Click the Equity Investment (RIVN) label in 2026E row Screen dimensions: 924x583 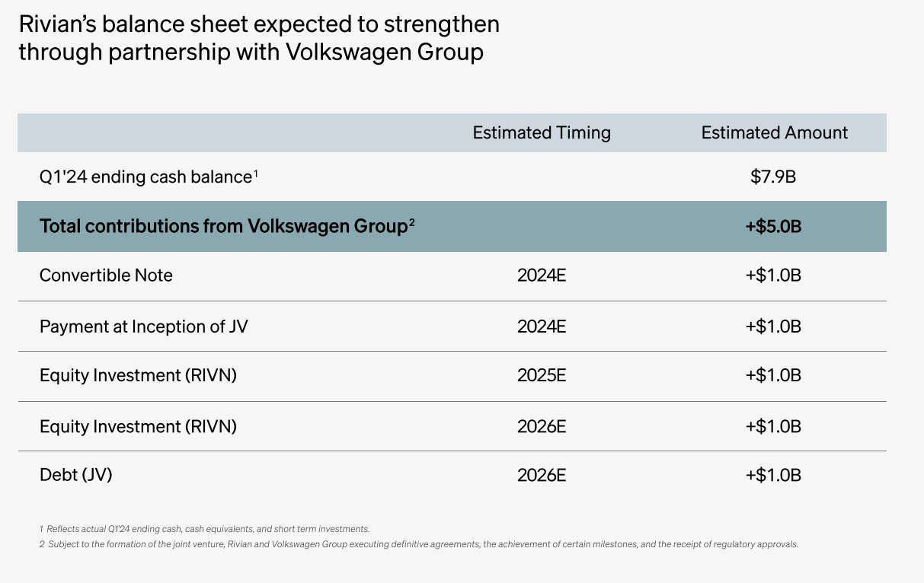click(x=138, y=426)
